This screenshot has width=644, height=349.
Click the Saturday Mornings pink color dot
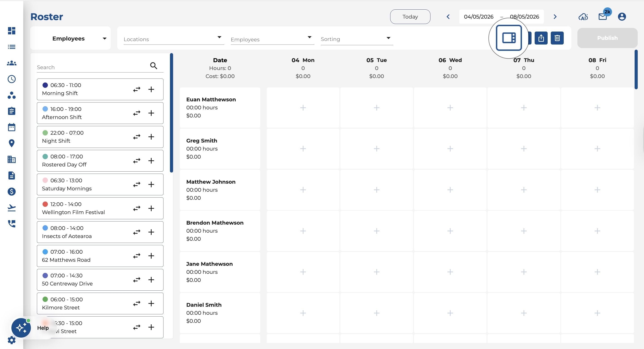[45, 180]
